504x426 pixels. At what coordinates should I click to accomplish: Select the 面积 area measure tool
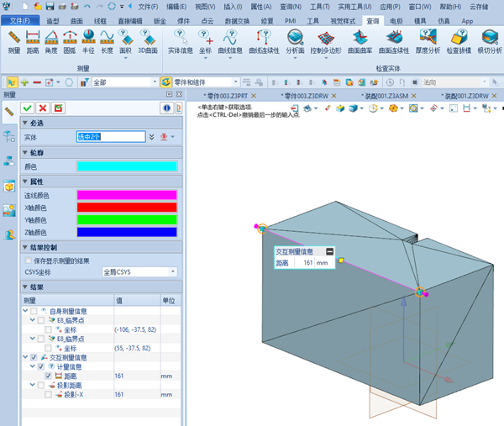[125, 42]
